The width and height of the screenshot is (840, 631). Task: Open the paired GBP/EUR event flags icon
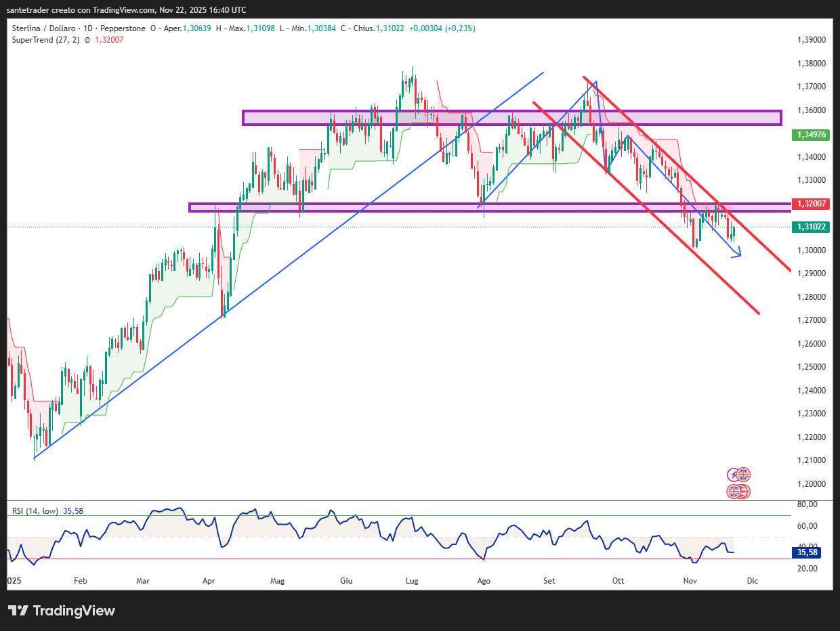tap(738, 492)
